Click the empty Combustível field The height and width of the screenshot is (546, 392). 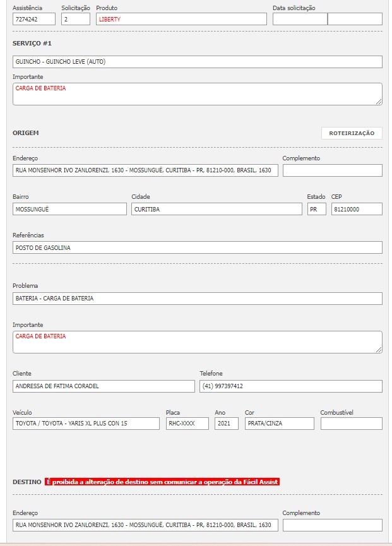[x=351, y=424]
